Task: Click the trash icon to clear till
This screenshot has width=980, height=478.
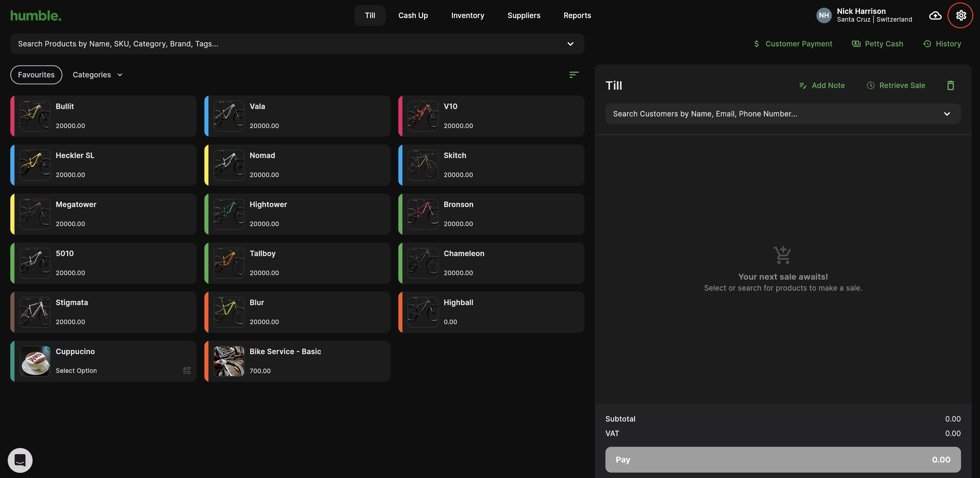Action: tap(950, 85)
